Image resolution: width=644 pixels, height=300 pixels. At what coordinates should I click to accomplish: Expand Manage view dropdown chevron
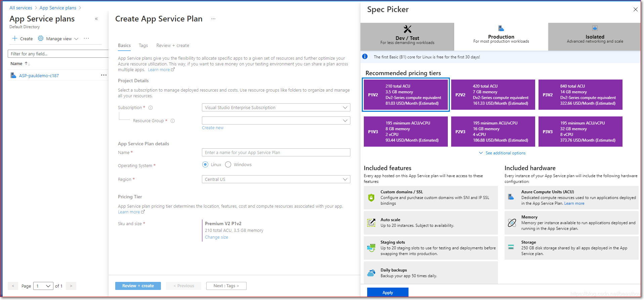(76, 39)
